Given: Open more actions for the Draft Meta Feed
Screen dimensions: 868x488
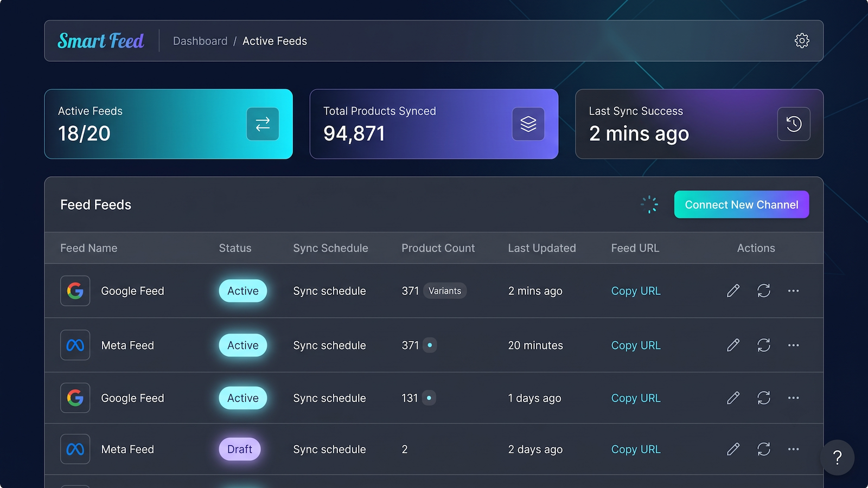Looking at the screenshot, I should [x=794, y=450].
